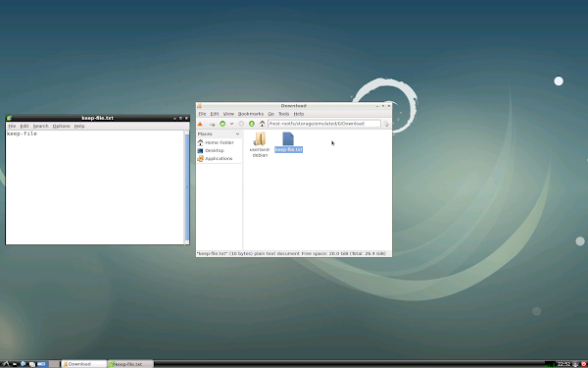Screen dimensions: 588x368
Task: Expand the Places side pane dropdown
Action: click(237, 134)
